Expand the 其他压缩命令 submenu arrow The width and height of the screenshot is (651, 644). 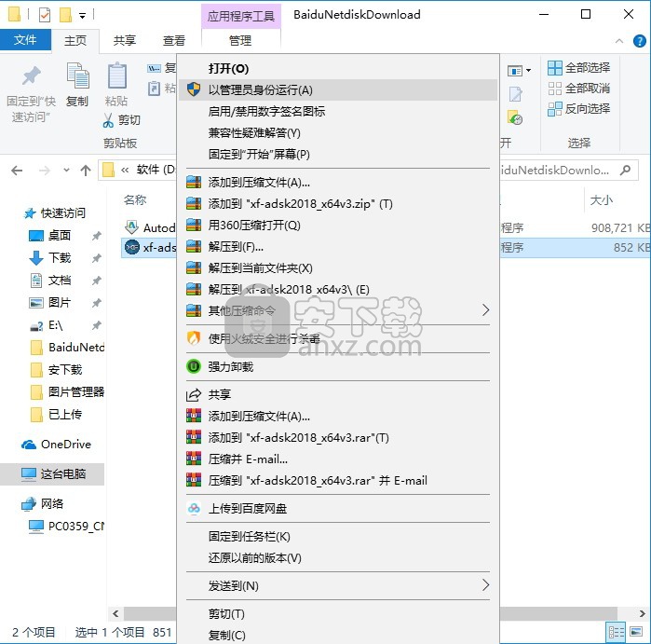tap(485, 310)
